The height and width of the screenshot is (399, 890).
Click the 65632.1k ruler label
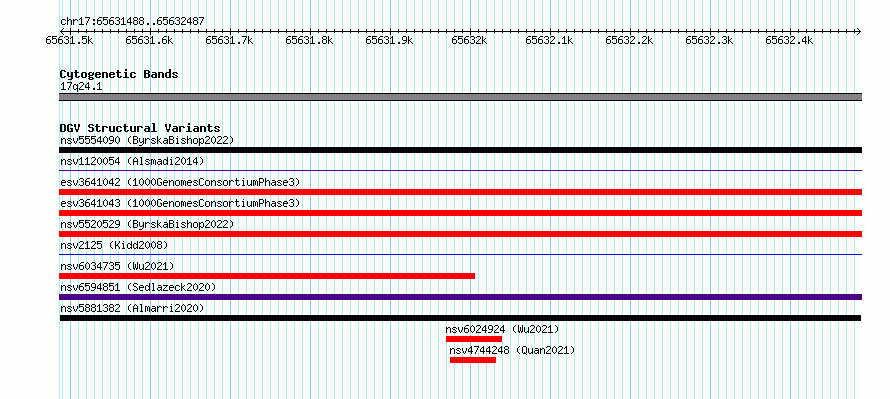tap(549, 40)
